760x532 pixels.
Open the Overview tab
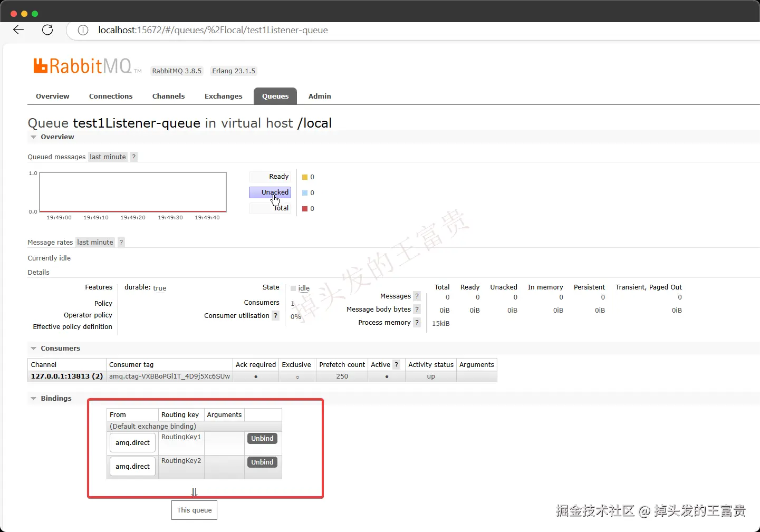(53, 96)
